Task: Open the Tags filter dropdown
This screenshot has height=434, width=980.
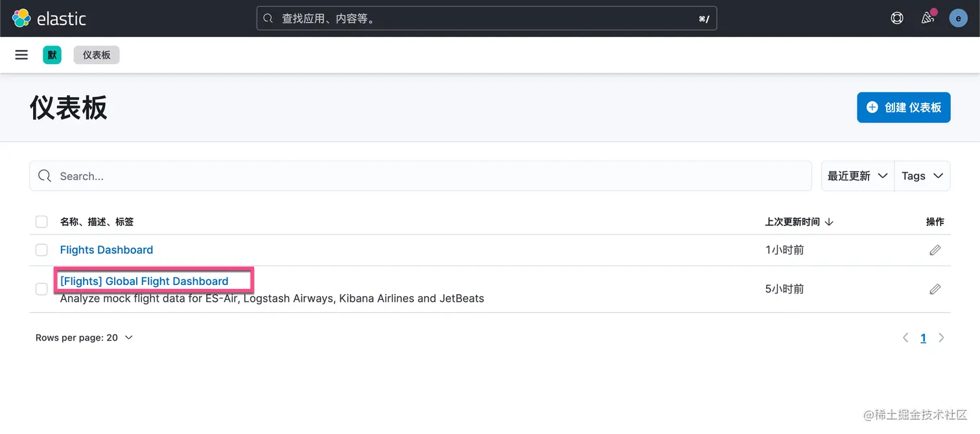Action: coord(922,176)
